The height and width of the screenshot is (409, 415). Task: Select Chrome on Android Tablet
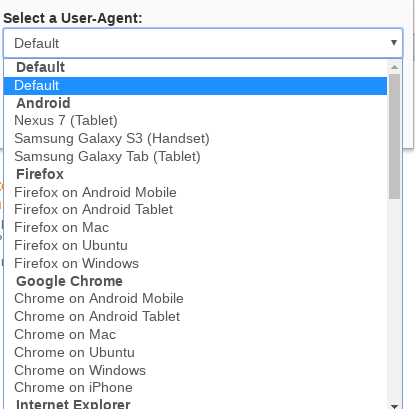point(195,317)
